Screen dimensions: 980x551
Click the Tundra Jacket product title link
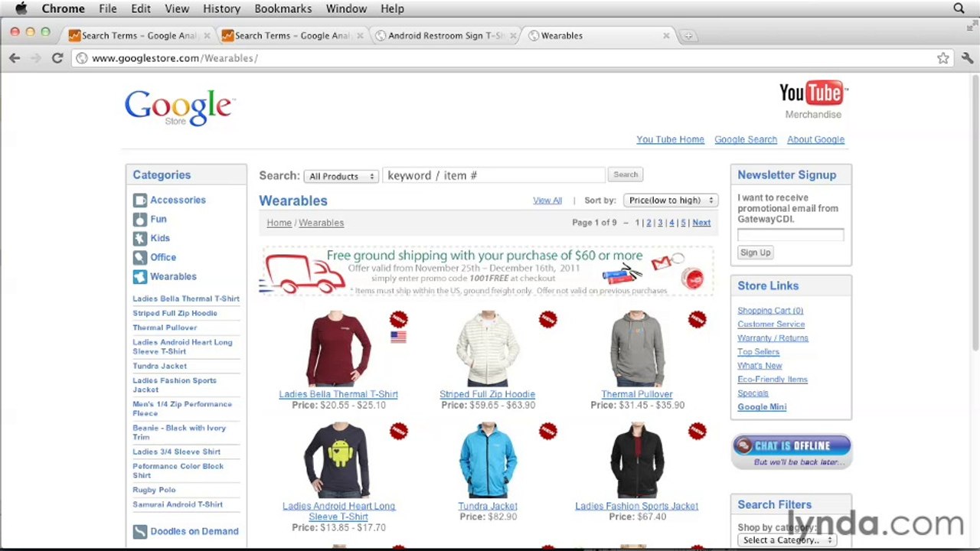[x=488, y=506]
